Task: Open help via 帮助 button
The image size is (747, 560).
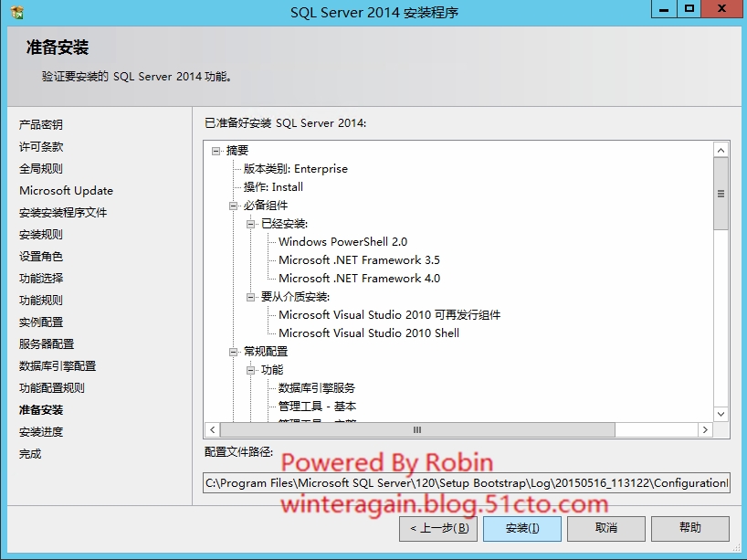Action: coord(689,529)
